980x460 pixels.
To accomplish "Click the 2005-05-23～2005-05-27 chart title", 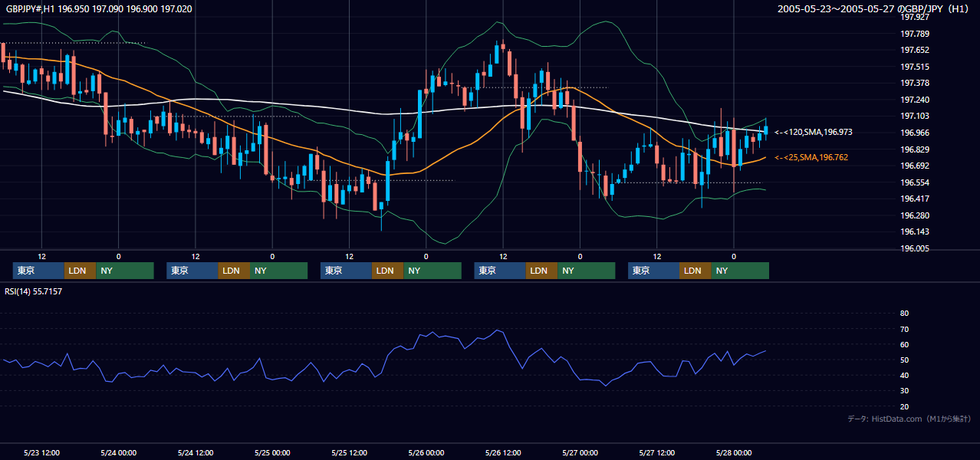I will point(874,9).
